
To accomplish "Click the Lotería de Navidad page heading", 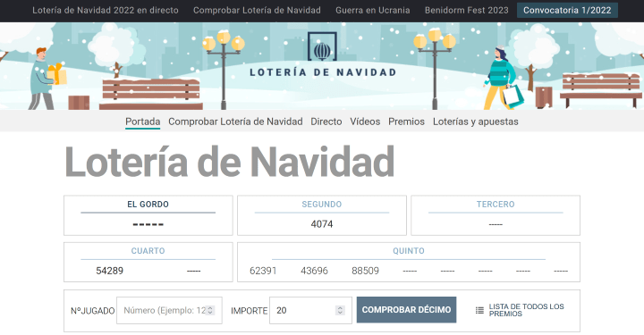I will pyautogui.click(x=230, y=162).
